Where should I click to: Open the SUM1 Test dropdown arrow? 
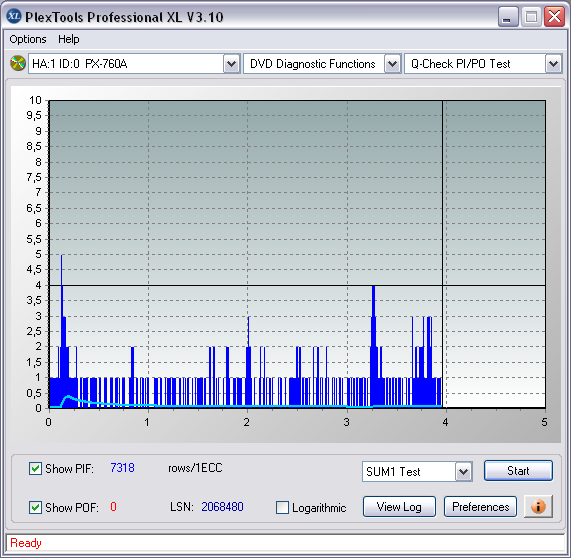pyautogui.click(x=464, y=472)
